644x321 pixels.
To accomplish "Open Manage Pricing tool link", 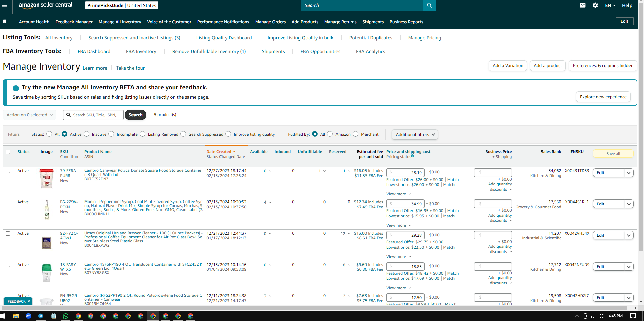I will (425, 38).
